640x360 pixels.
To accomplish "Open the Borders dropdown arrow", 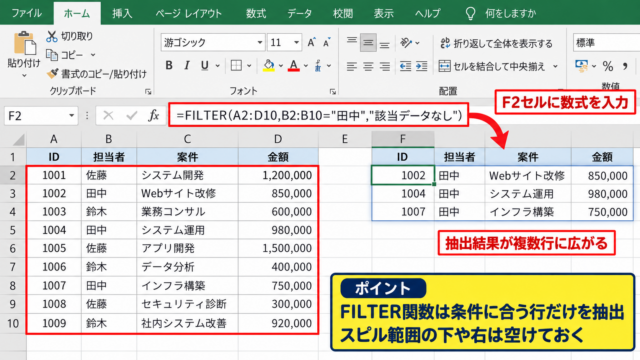I will pos(249,66).
